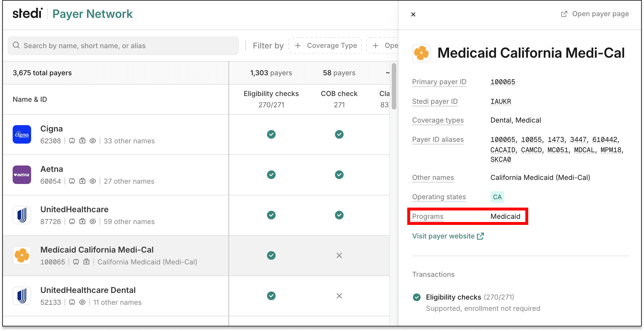Click UnitedHealthcare Dental COB X mark
Viewport: 644px width, 331px height.
[x=339, y=296]
